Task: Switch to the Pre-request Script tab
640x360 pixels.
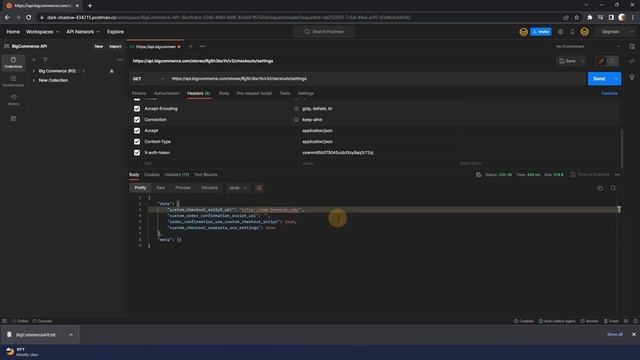Action: [254, 93]
